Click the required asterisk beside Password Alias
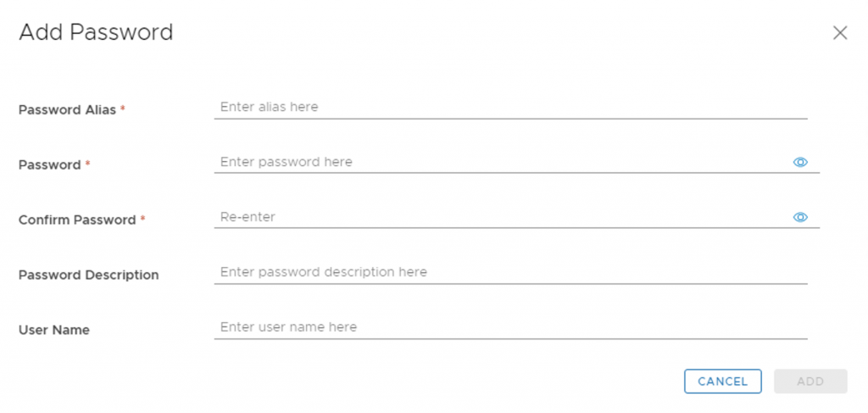 (x=123, y=109)
